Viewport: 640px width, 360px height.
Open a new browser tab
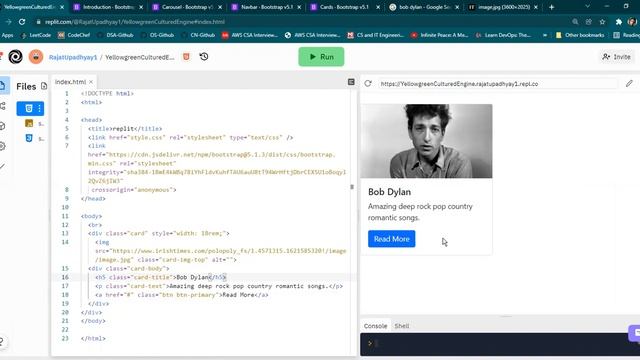551,7
